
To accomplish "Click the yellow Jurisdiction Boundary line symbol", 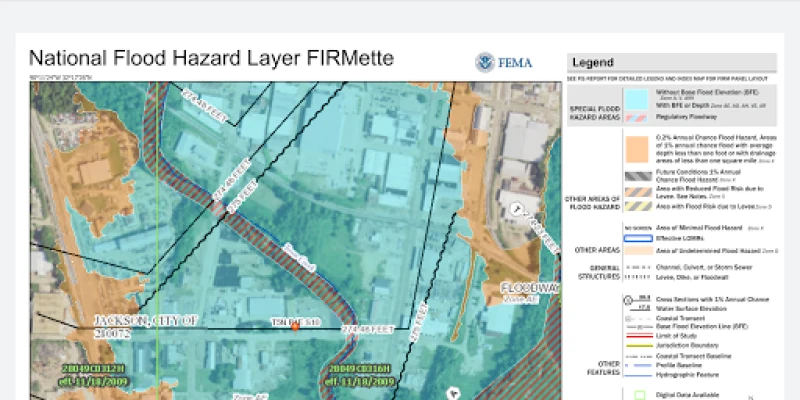I will point(638,345).
